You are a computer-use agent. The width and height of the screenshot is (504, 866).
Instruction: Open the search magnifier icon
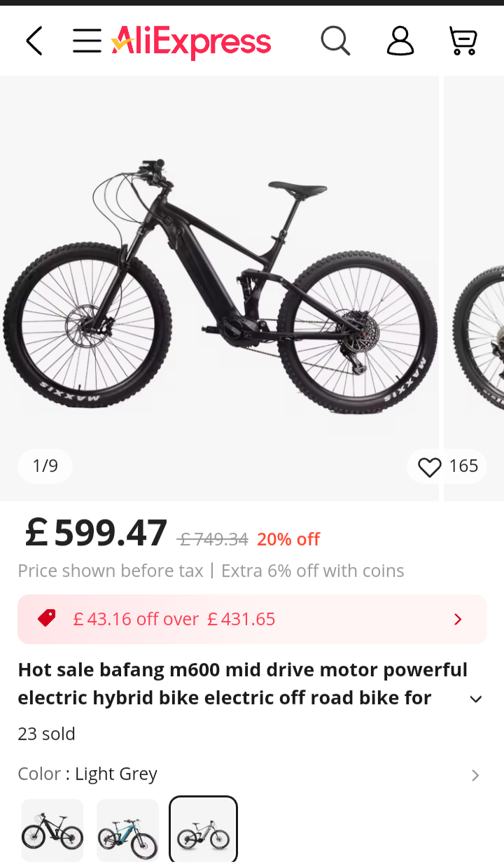click(x=335, y=41)
